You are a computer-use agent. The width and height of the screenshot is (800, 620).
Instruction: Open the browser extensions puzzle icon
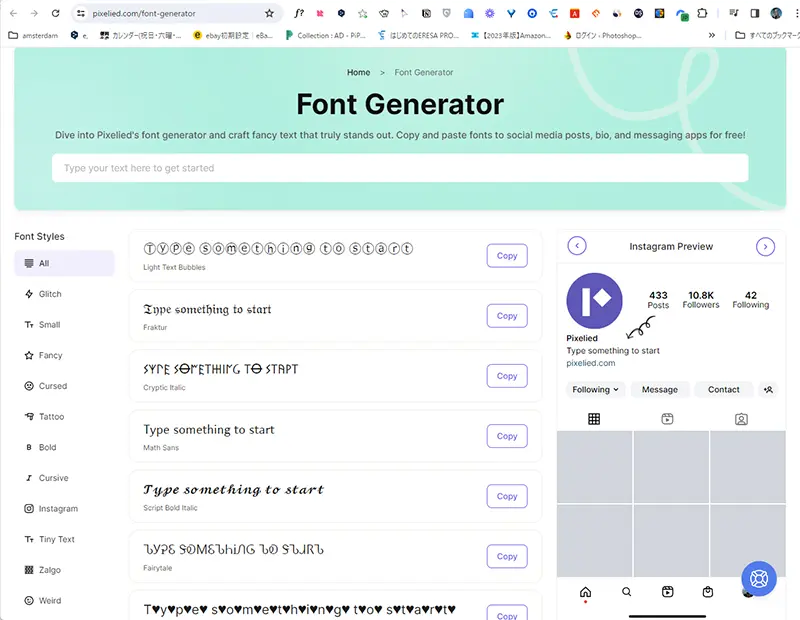click(x=702, y=13)
